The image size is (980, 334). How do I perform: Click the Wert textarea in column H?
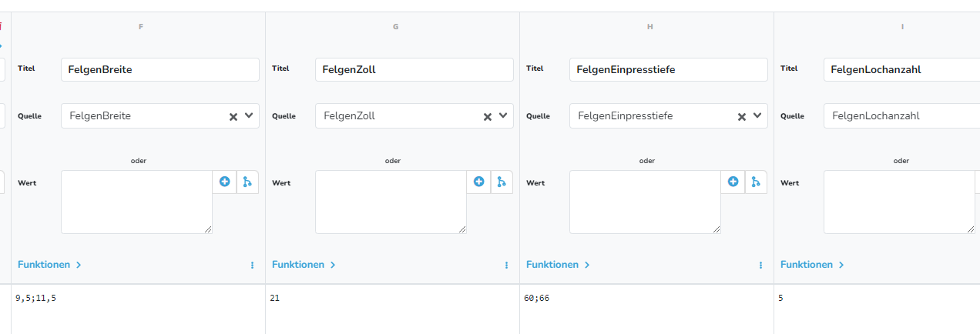(x=646, y=202)
